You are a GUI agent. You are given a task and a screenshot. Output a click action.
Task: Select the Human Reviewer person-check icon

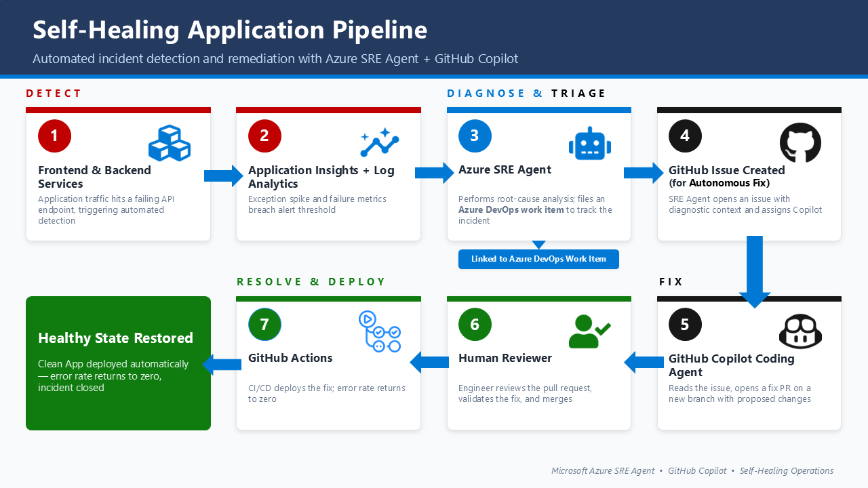[590, 331]
